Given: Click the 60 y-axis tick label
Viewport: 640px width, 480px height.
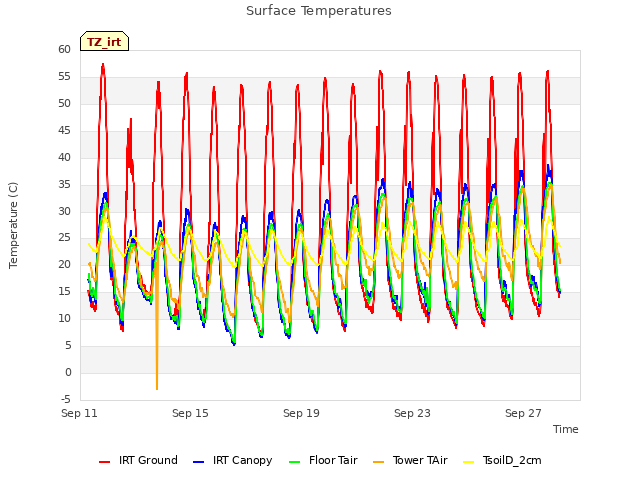Looking at the screenshot, I should [64, 49].
